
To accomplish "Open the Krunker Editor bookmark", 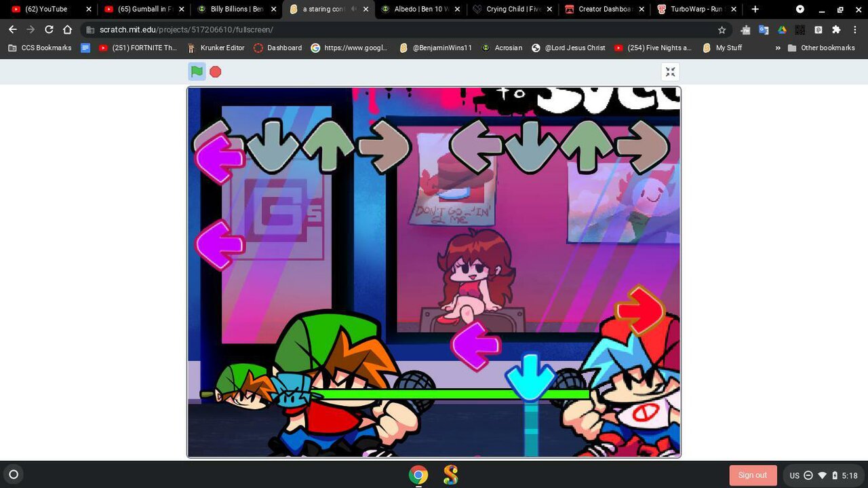I will click(216, 48).
